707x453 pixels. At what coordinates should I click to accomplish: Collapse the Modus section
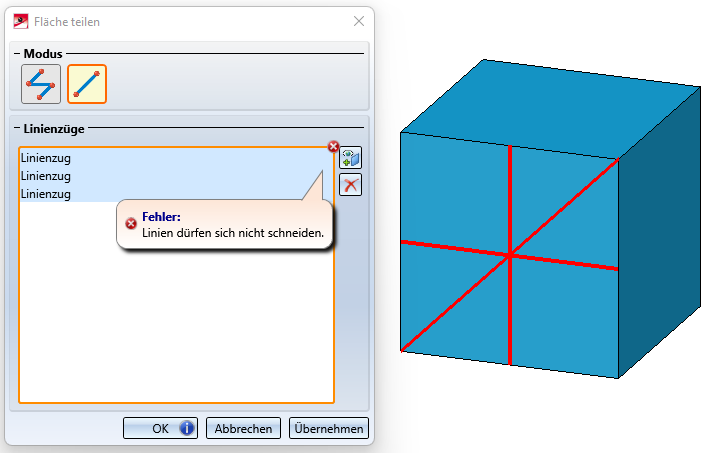tap(17, 54)
